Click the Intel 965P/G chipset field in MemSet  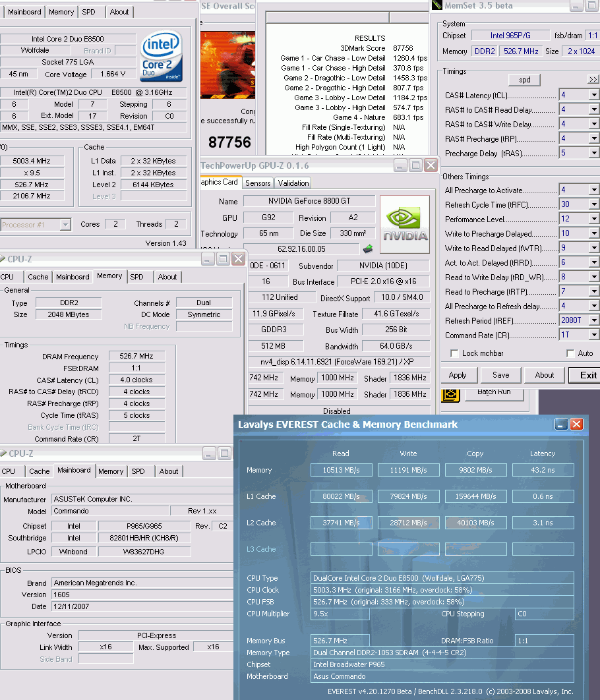pos(510,36)
